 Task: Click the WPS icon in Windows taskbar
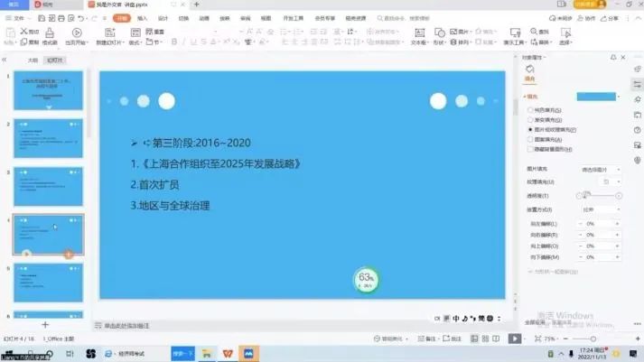[x=229, y=354]
